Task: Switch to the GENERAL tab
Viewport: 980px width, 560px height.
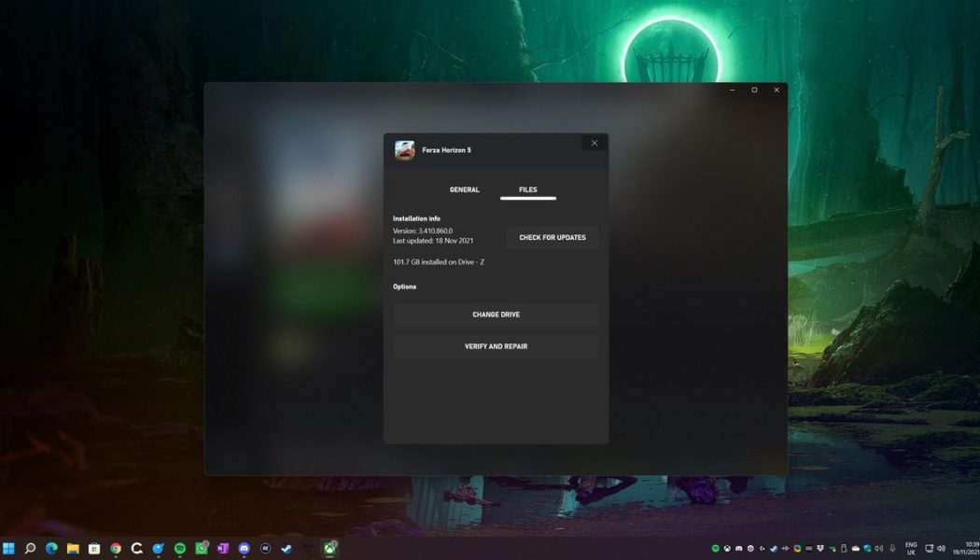Action: coord(464,189)
